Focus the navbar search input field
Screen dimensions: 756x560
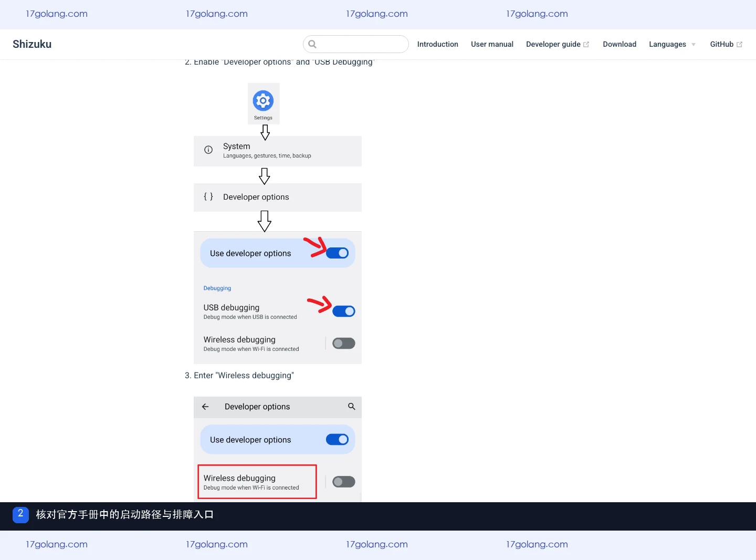pyautogui.click(x=356, y=44)
